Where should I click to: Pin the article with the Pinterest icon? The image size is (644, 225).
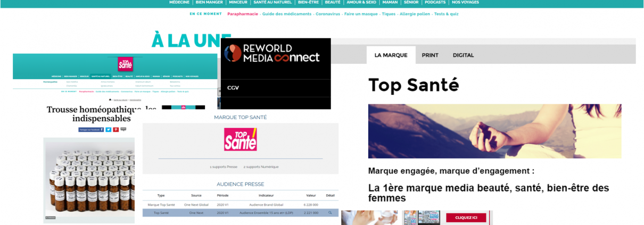(116, 129)
